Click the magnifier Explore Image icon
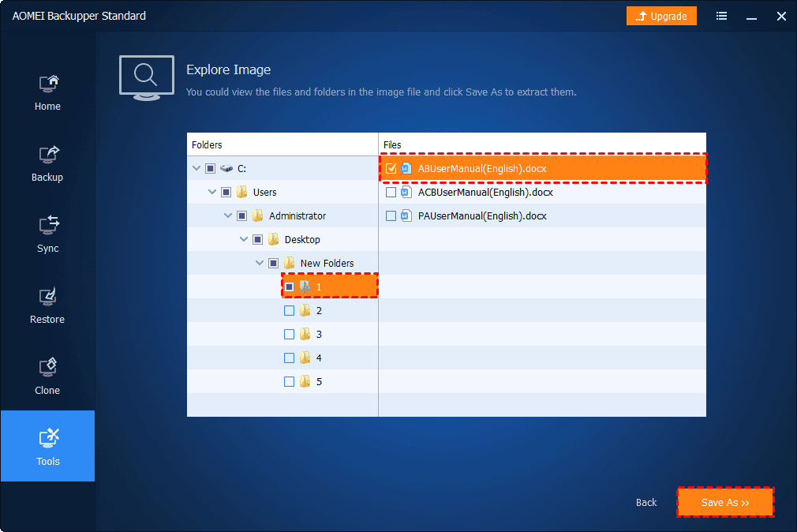 tap(146, 77)
